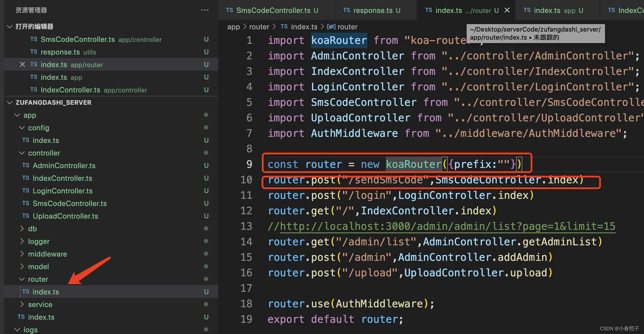
Task: Open the explorer panel's three-dot more actions menu
Action: coord(205,10)
